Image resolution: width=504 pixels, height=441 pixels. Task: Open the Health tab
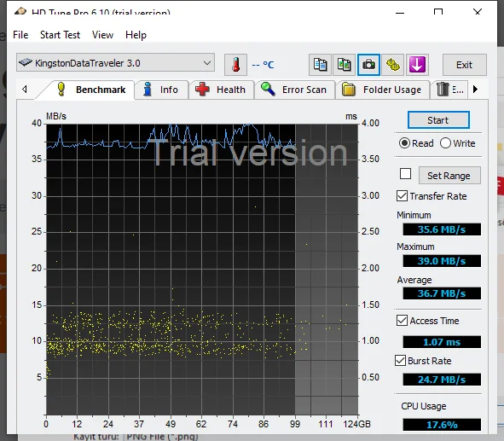(221, 90)
